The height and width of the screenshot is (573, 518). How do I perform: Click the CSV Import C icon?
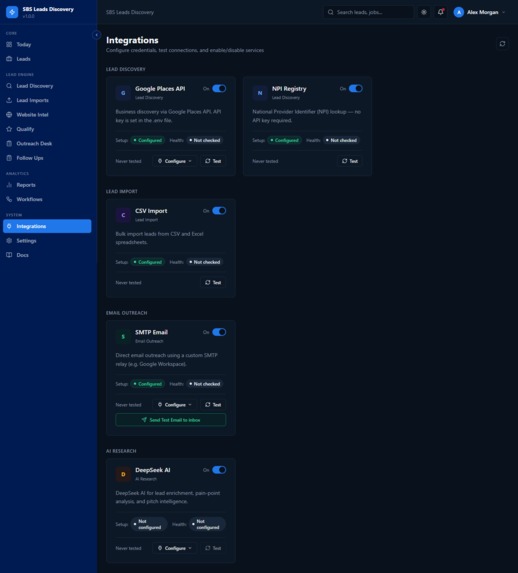point(123,215)
